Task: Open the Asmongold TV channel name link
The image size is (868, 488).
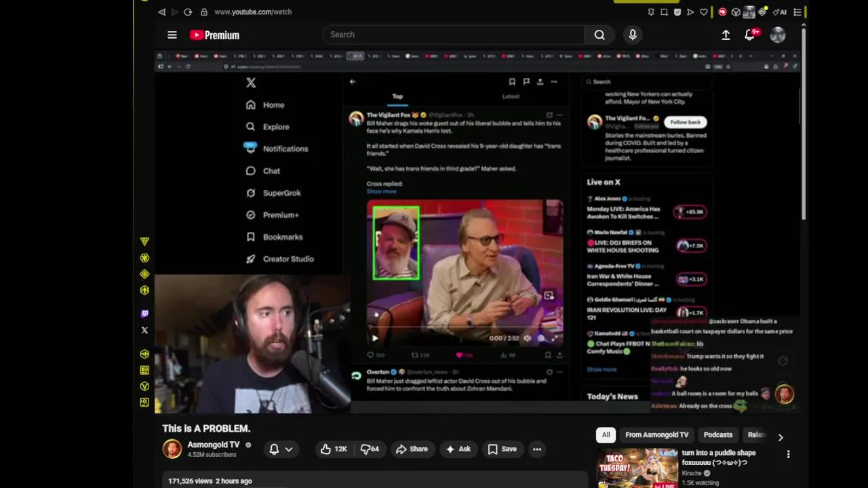Action: click(x=214, y=445)
